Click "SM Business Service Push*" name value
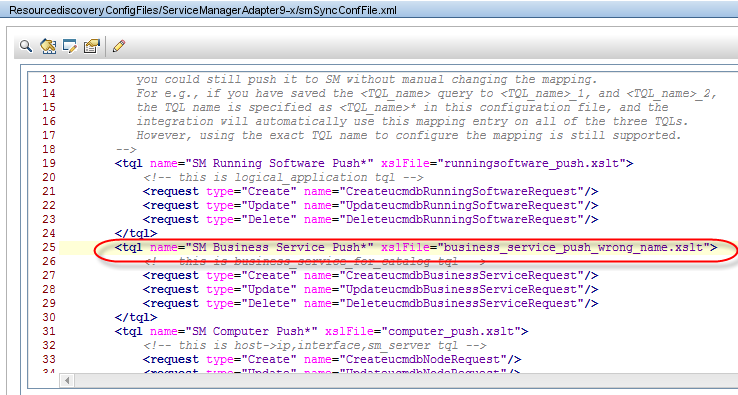Image resolution: width=738 pixels, height=395 pixels. 280,247
